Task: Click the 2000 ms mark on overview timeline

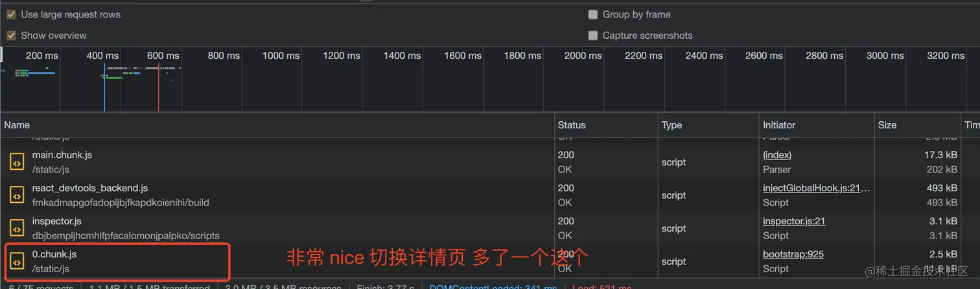Action: coord(583,56)
